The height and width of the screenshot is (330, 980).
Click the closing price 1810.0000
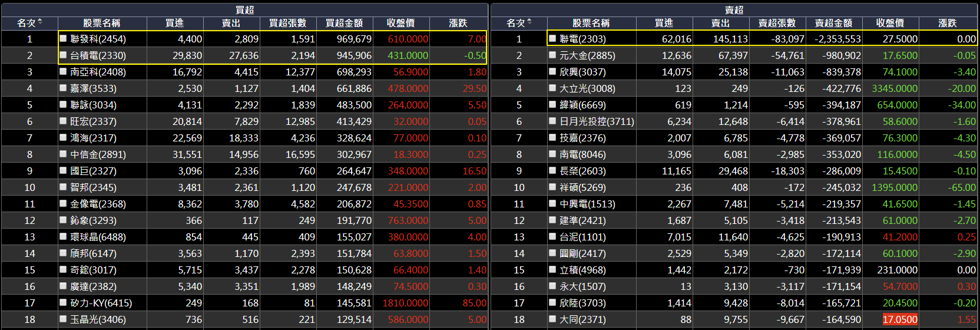point(405,303)
